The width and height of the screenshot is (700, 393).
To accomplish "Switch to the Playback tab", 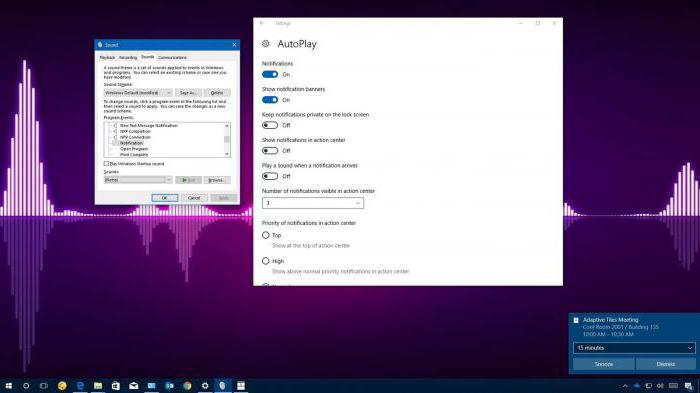I will tap(107, 58).
